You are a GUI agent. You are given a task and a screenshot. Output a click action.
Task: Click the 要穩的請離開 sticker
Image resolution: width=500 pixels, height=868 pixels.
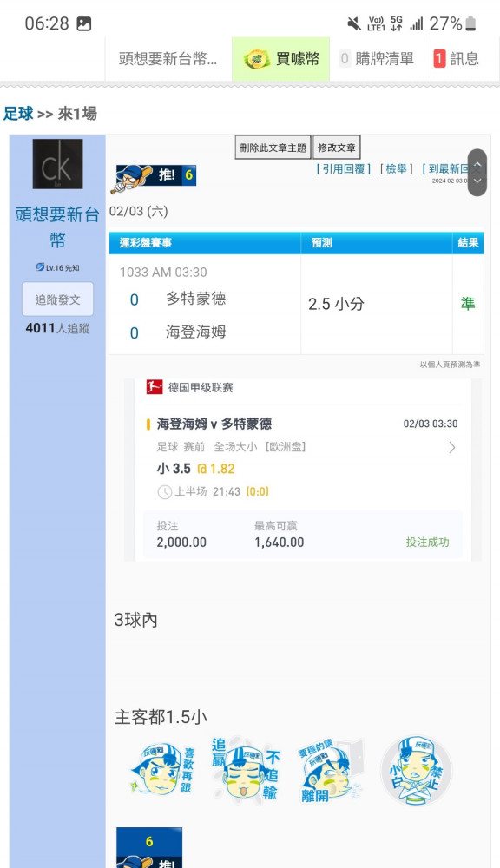point(330,770)
